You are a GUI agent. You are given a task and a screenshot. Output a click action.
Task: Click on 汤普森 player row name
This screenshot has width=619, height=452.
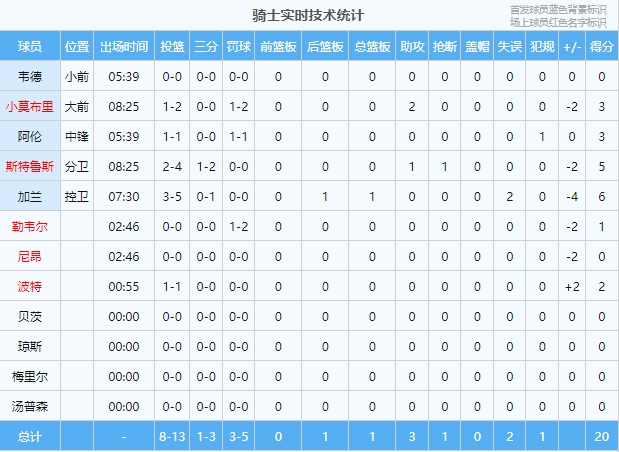click(30, 407)
